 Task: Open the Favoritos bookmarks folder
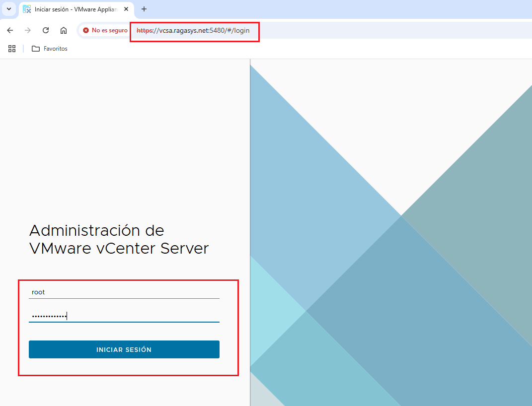click(x=50, y=49)
